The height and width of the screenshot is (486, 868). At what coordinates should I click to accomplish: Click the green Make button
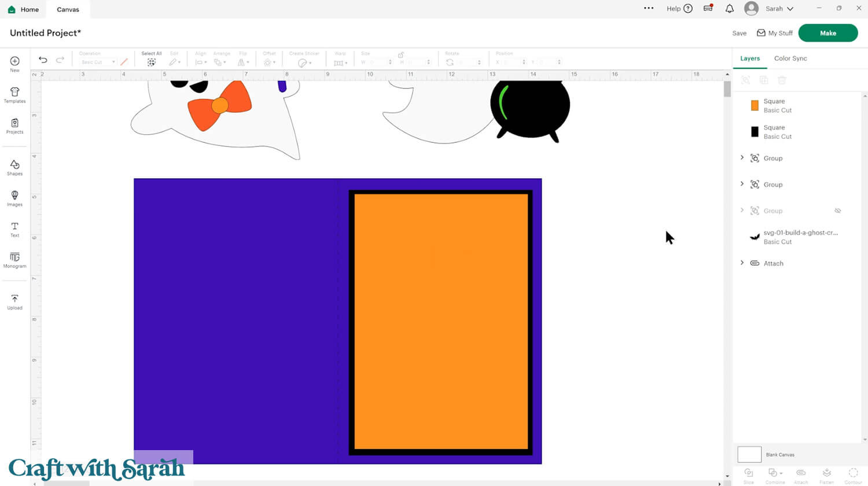[x=828, y=33]
